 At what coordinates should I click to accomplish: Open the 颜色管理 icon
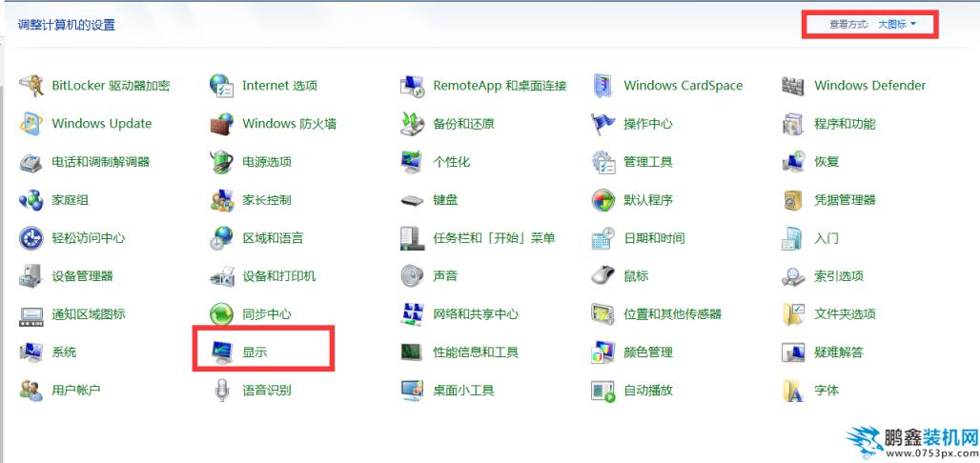coord(602,352)
